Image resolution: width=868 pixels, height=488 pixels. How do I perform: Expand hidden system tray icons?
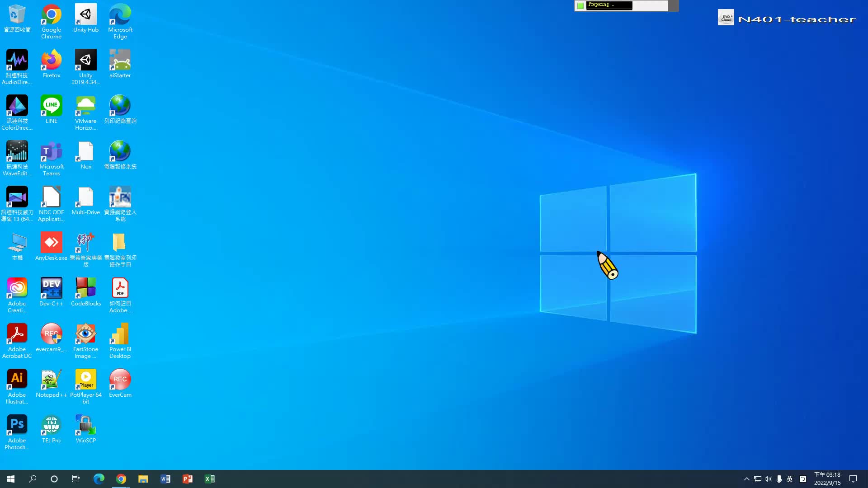[x=746, y=479]
